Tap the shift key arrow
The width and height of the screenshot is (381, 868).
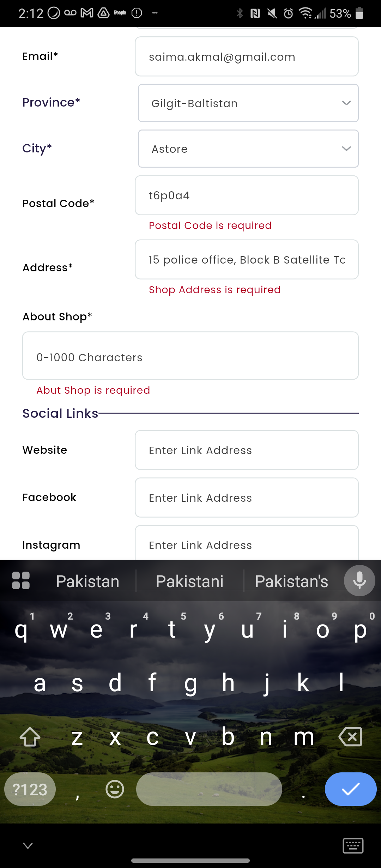[30, 737]
